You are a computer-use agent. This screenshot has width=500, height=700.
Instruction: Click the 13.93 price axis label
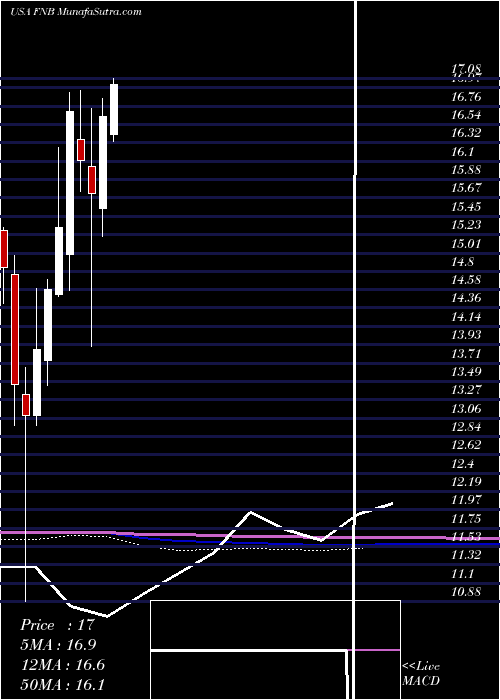(466, 335)
